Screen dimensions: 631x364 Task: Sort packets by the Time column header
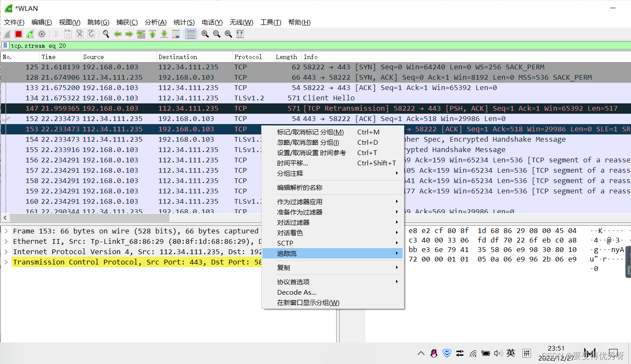coord(60,57)
